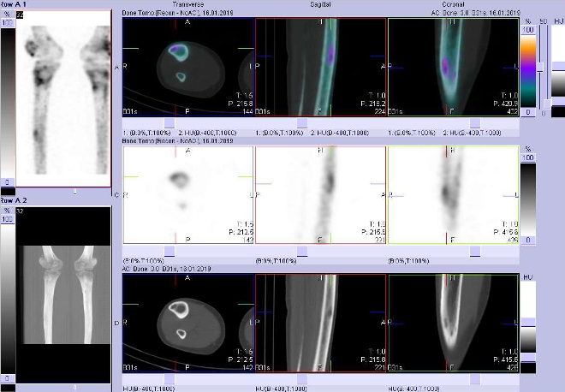
Task: Grab the slice slider under CT transverse view
Action: pos(169,379)
